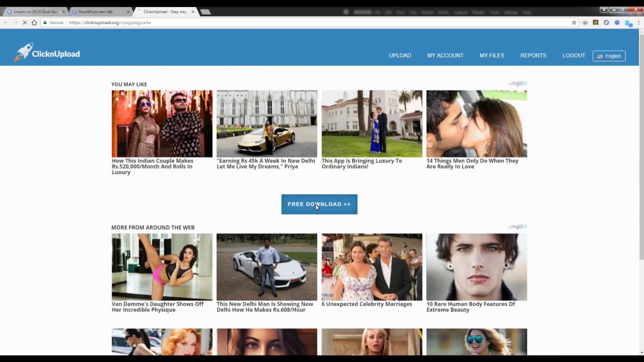Click the blue list extension with badge
This screenshot has width=644, height=362.
628,23
